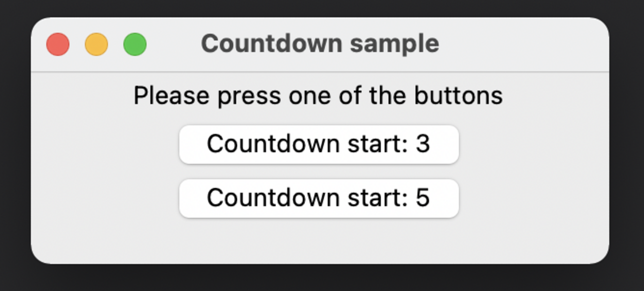This screenshot has width=644, height=291.
Task: Click the red traffic-light icon
Action: coord(58,45)
